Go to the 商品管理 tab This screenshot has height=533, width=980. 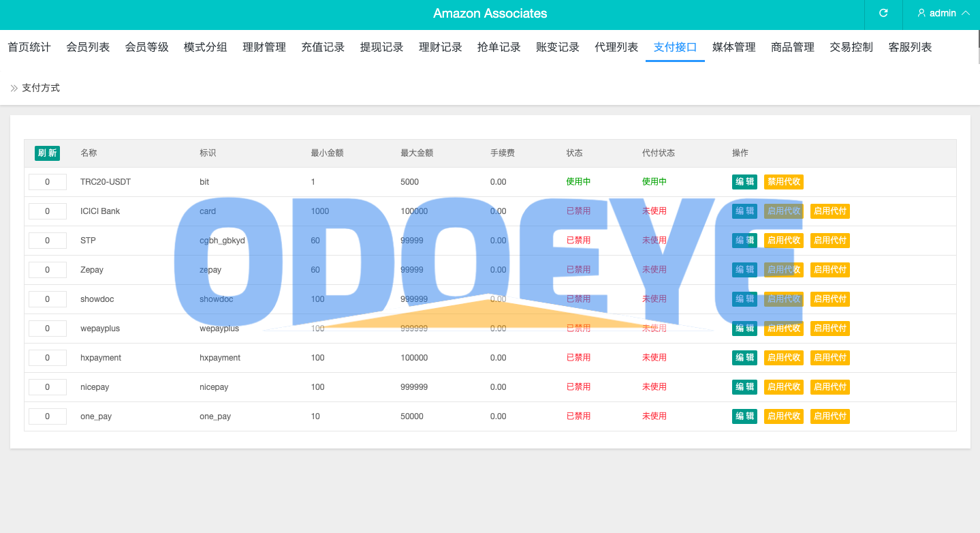pos(793,47)
